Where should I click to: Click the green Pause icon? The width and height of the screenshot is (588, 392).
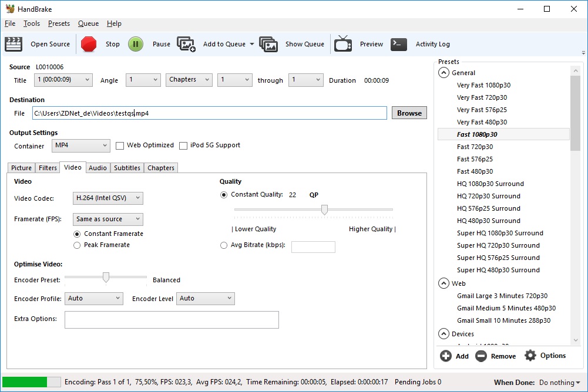point(136,44)
